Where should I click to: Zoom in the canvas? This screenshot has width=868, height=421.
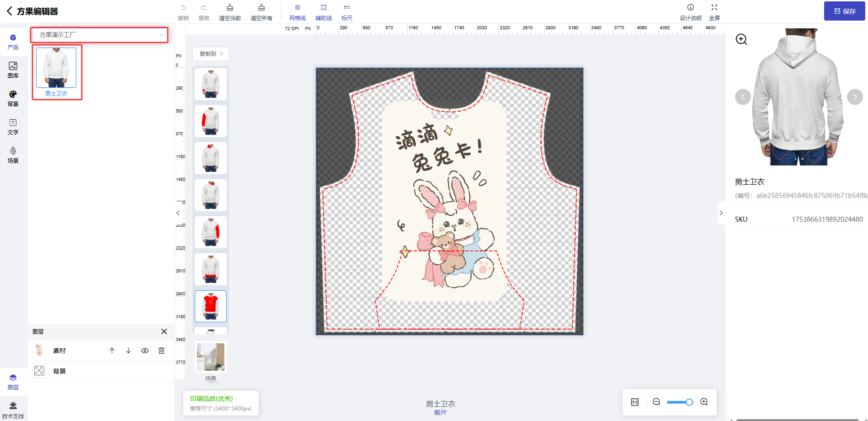pos(704,402)
